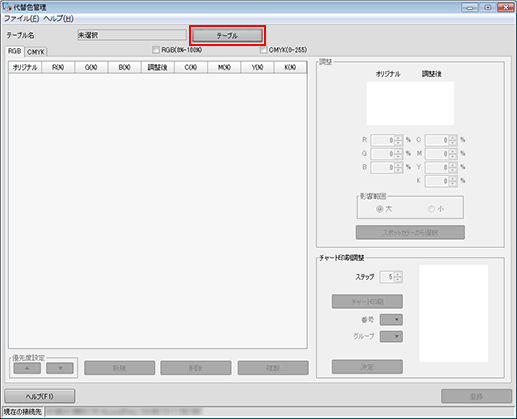Move priority up with the ▲ button

tap(27, 368)
